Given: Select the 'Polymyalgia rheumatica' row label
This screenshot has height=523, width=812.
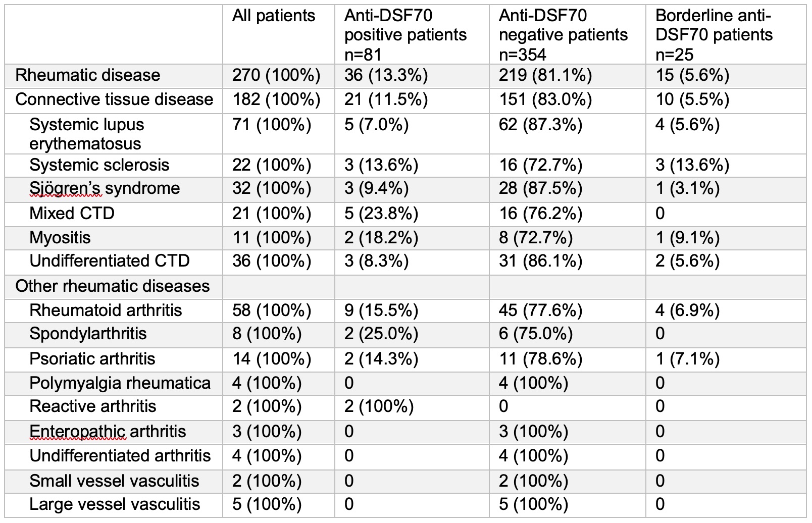Looking at the screenshot, I should click(x=120, y=383).
